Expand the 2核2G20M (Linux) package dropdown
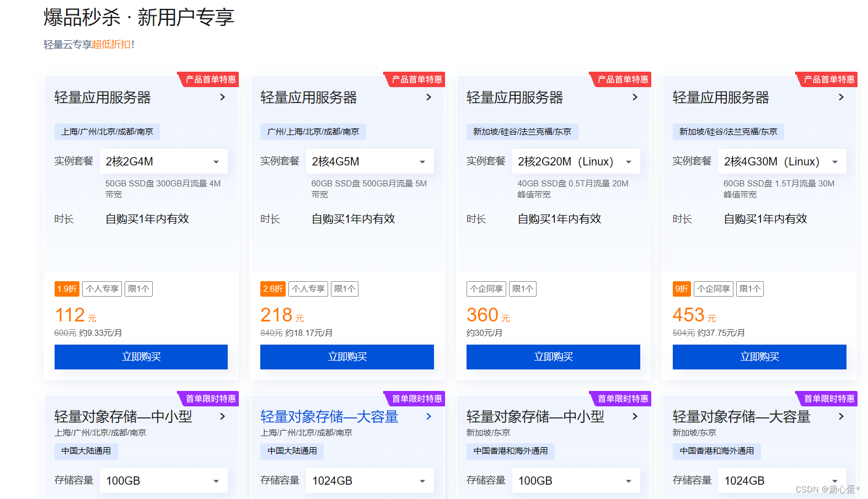868x499 pixels. pos(576,162)
